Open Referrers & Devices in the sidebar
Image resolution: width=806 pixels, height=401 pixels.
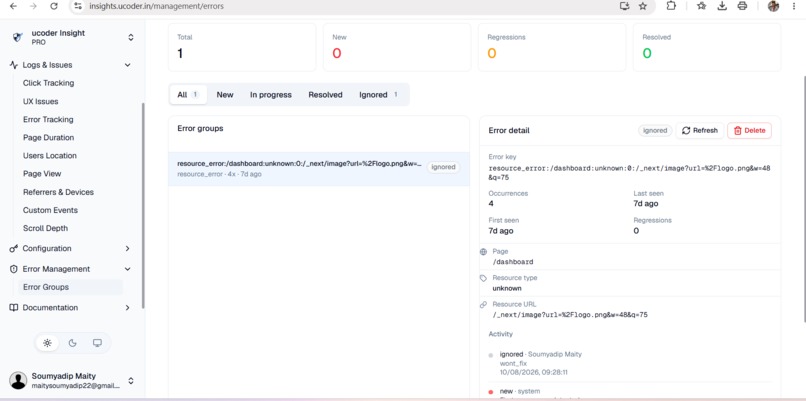[58, 192]
